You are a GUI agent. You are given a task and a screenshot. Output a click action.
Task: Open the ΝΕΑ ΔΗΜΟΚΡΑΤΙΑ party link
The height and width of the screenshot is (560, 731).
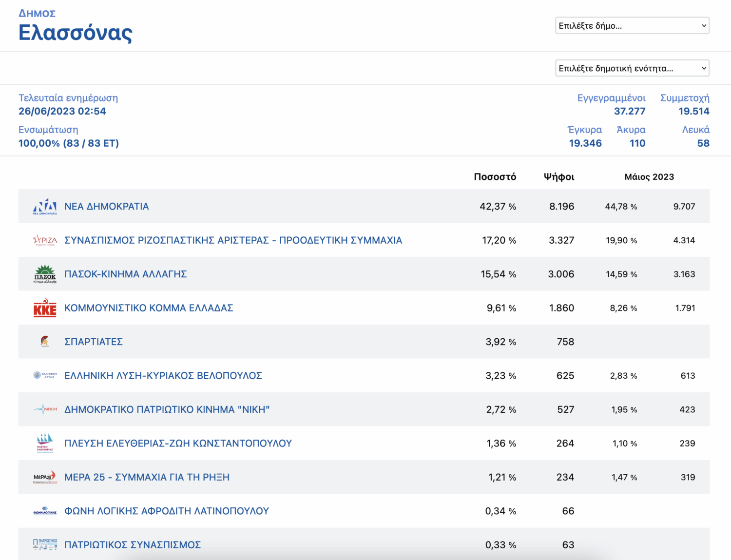(107, 207)
